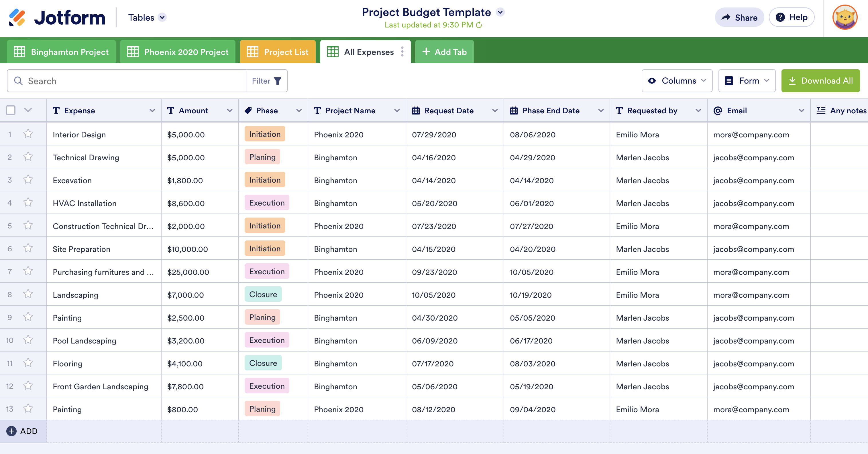
Task: Click the plus icon next to ADD row
Action: [11, 431]
